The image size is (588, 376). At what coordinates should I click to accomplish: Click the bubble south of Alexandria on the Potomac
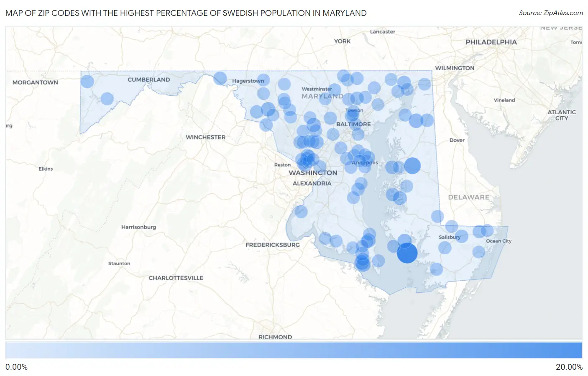301,212
